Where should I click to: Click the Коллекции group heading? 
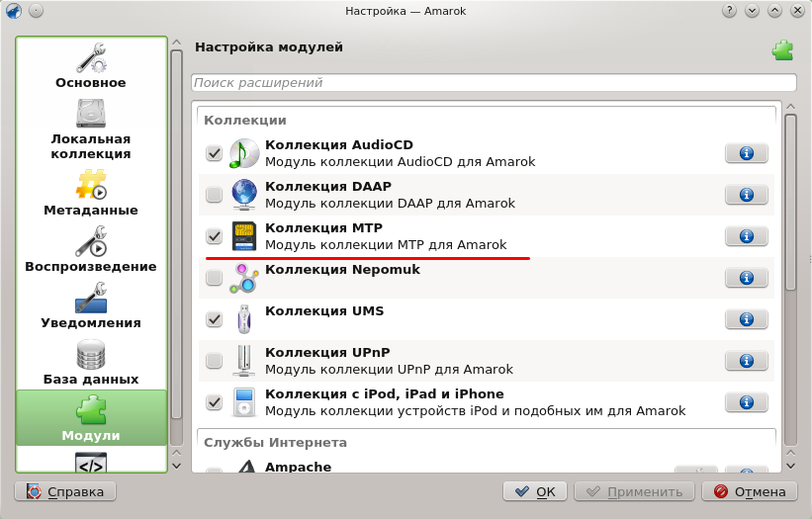[245, 120]
